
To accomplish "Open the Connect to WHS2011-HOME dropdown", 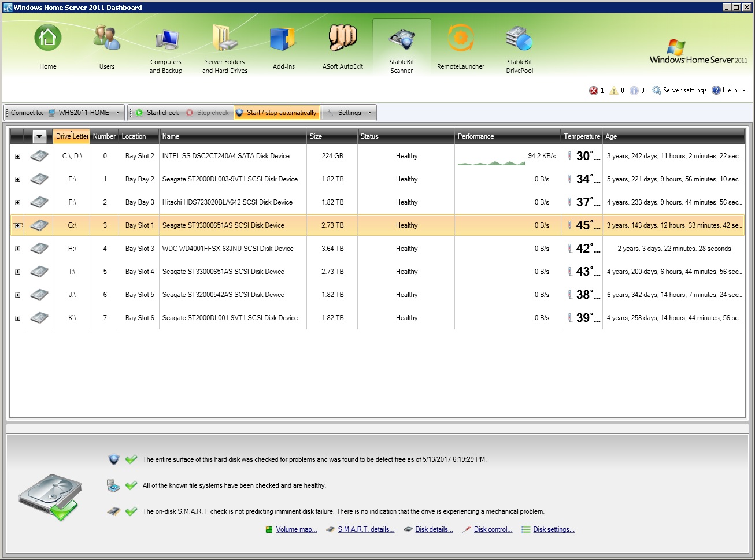I will 117,113.
